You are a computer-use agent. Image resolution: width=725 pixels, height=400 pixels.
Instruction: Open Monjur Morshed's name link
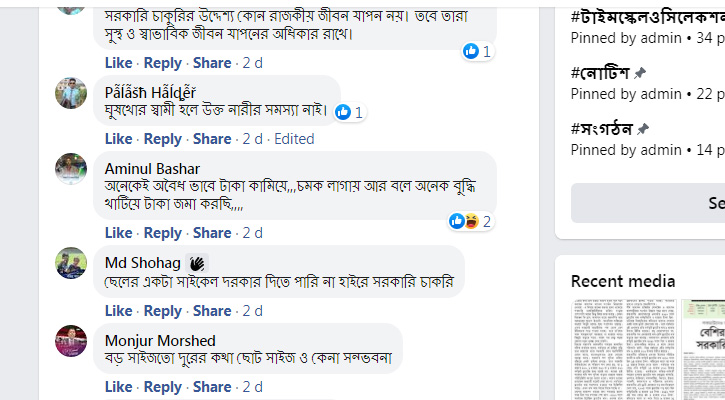point(160,340)
